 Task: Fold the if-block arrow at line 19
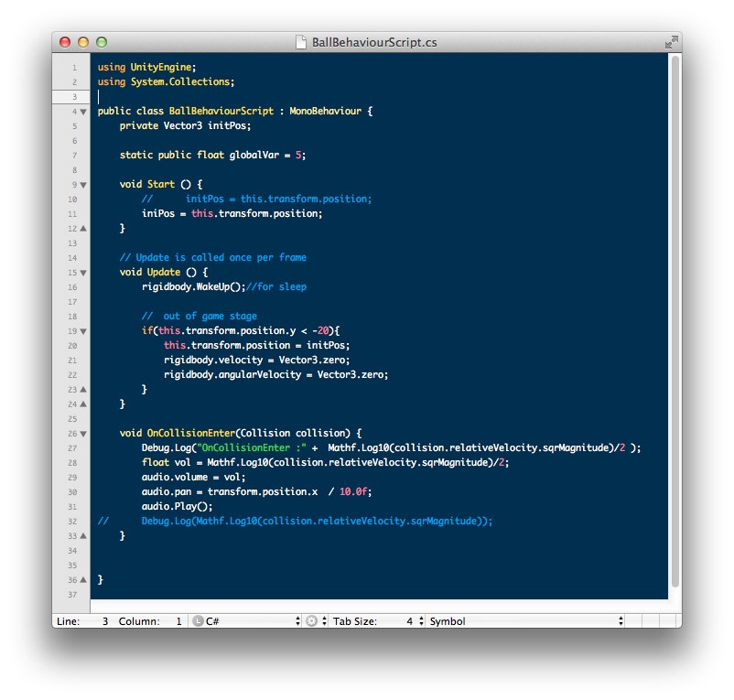(x=83, y=331)
